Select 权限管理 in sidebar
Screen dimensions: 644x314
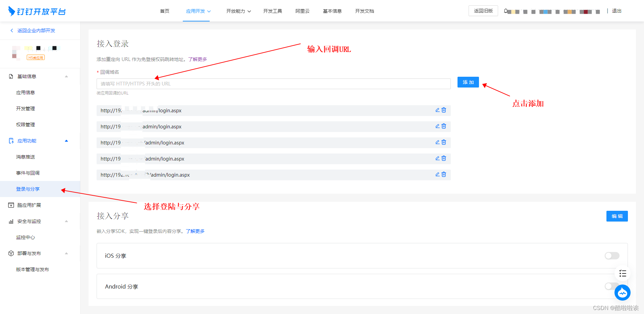point(25,125)
